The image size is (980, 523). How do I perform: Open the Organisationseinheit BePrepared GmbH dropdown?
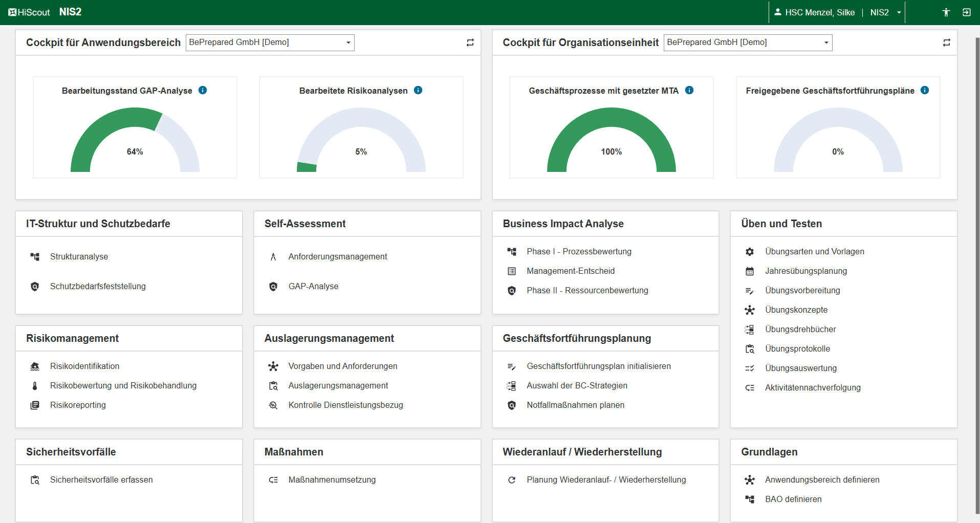pos(747,42)
